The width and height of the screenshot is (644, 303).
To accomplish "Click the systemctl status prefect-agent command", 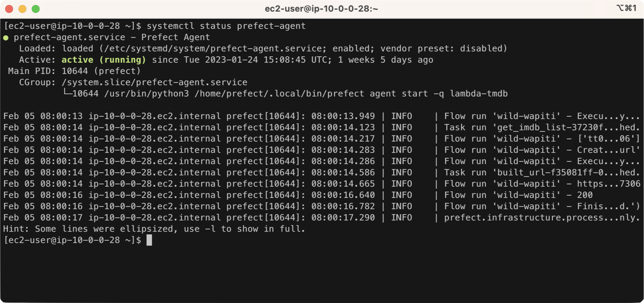I will (225, 26).
